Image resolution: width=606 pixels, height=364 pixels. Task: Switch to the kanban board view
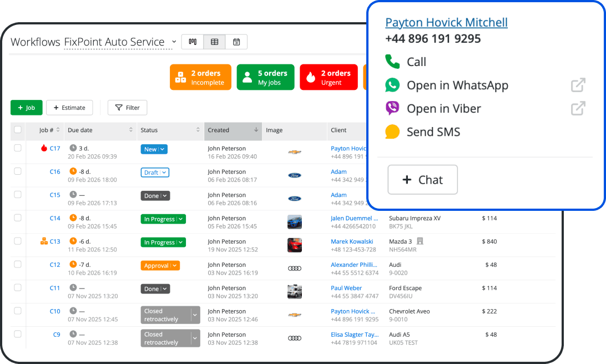(x=192, y=42)
